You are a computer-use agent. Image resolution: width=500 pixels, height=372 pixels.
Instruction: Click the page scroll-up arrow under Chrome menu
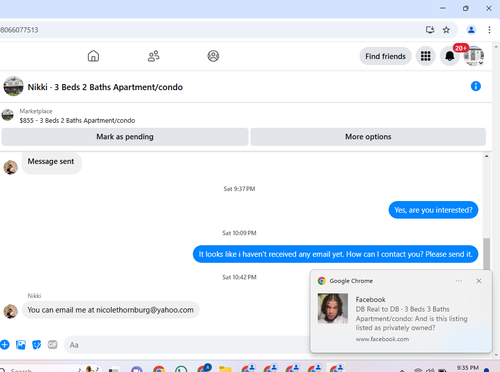pos(496,47)
